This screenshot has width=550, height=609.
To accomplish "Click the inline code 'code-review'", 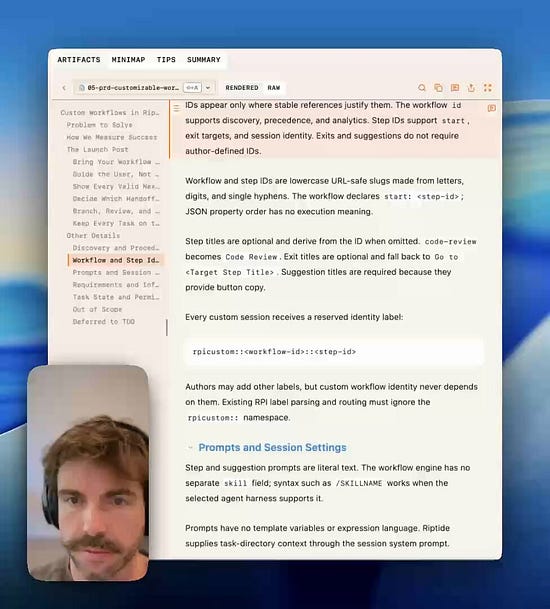I will 451,242.
